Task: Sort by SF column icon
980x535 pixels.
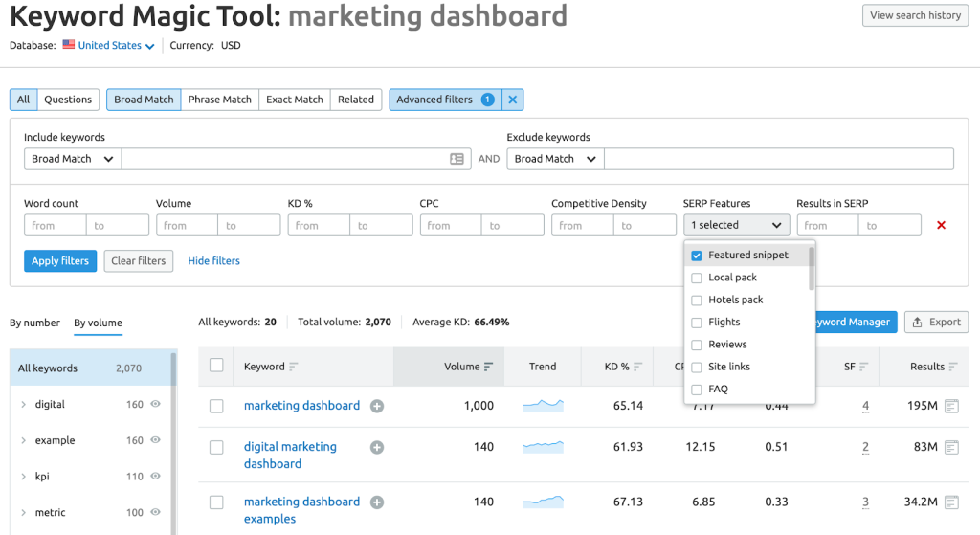Action: coord(864,367)
